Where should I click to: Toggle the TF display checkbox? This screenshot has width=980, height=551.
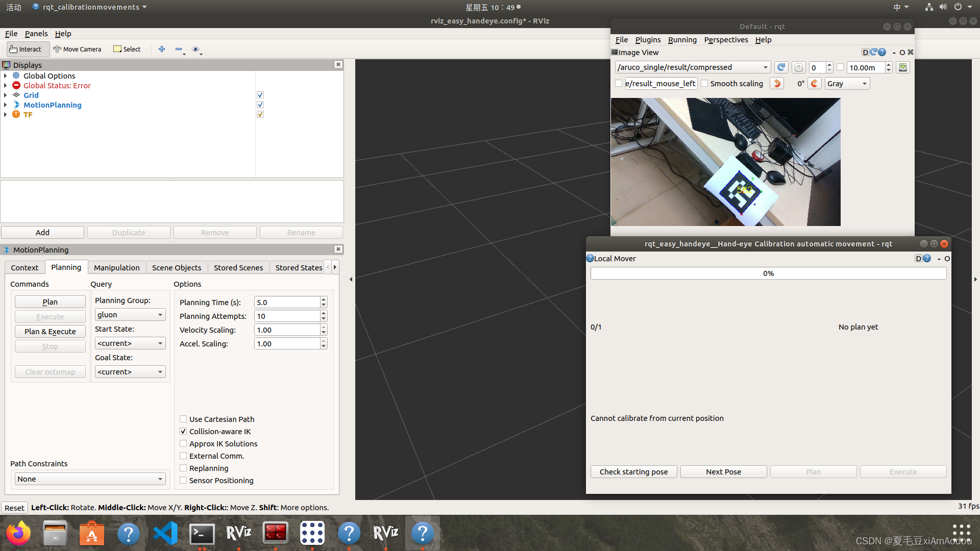click(x=260, y=115)
